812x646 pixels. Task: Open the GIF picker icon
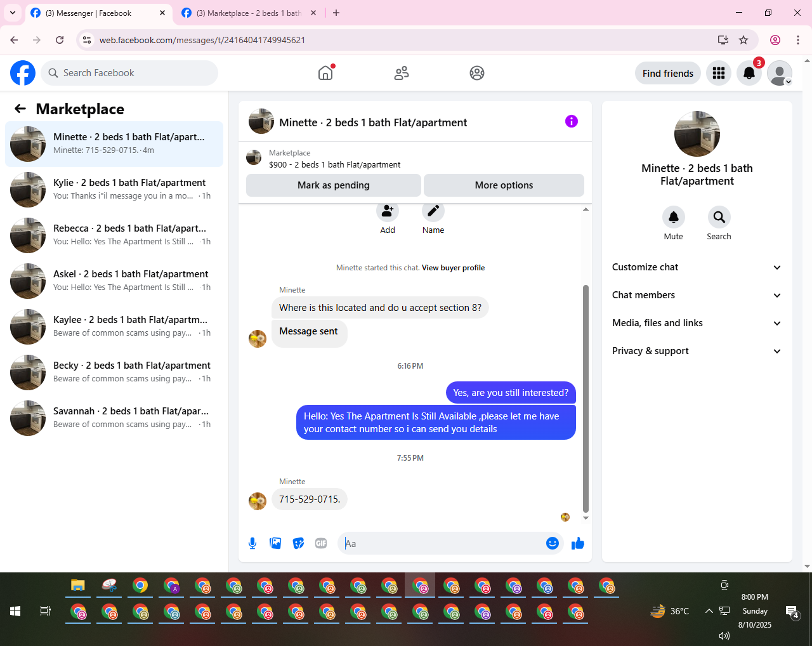pos(321,543)
